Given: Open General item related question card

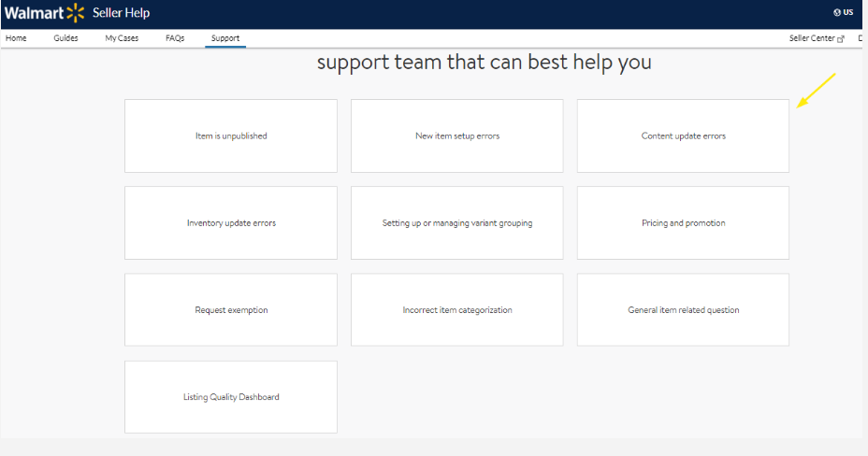Looking at the screenshot, I should 683,310.
